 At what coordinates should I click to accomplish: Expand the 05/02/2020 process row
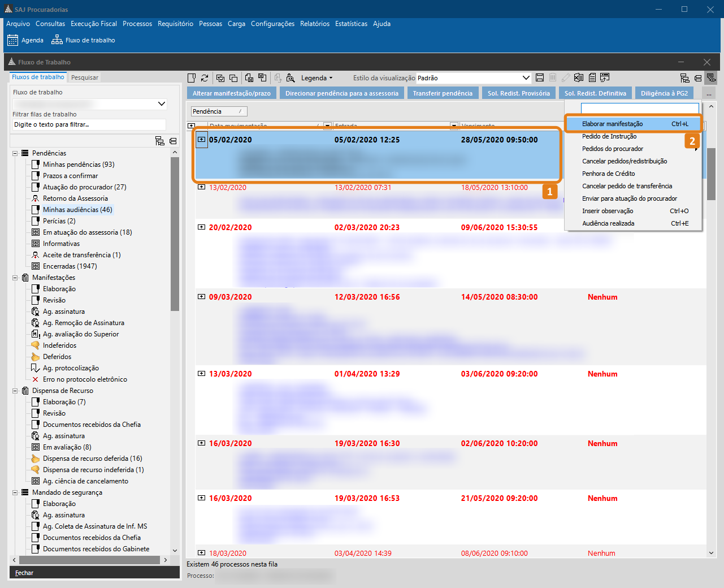201,139
